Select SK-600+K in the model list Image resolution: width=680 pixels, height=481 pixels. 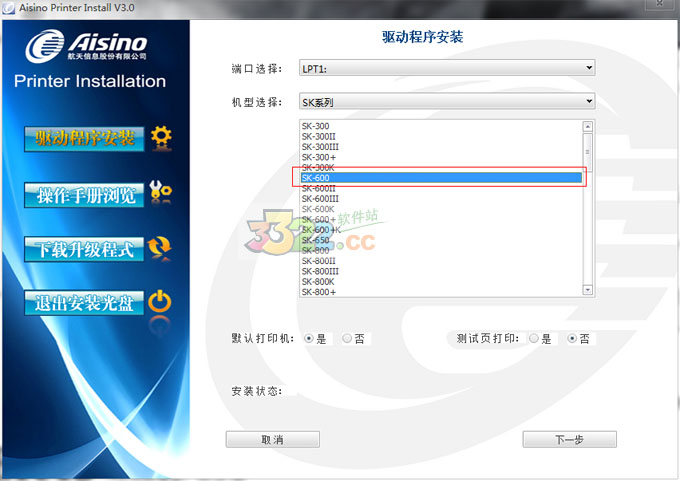click(x=441, y=230)
